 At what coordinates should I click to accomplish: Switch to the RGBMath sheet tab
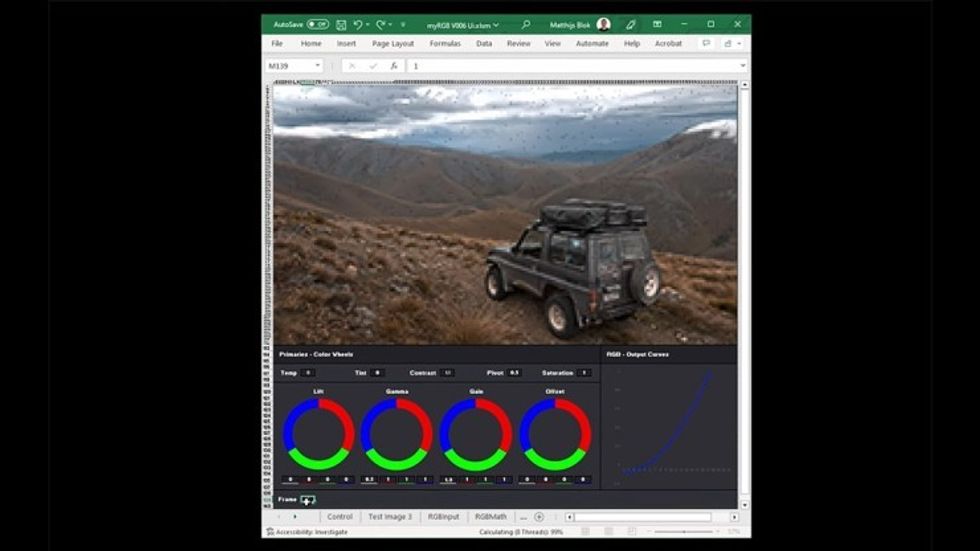click(x=491, y=517)
